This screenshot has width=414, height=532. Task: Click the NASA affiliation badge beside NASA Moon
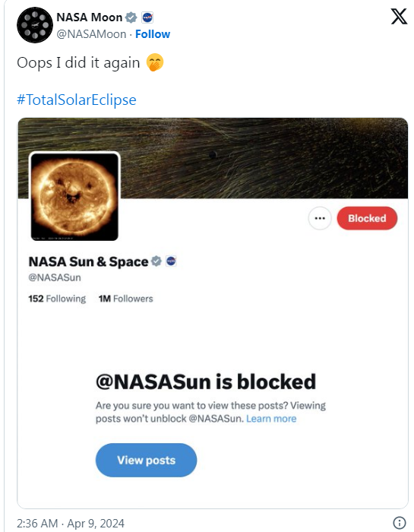(147, 17)
